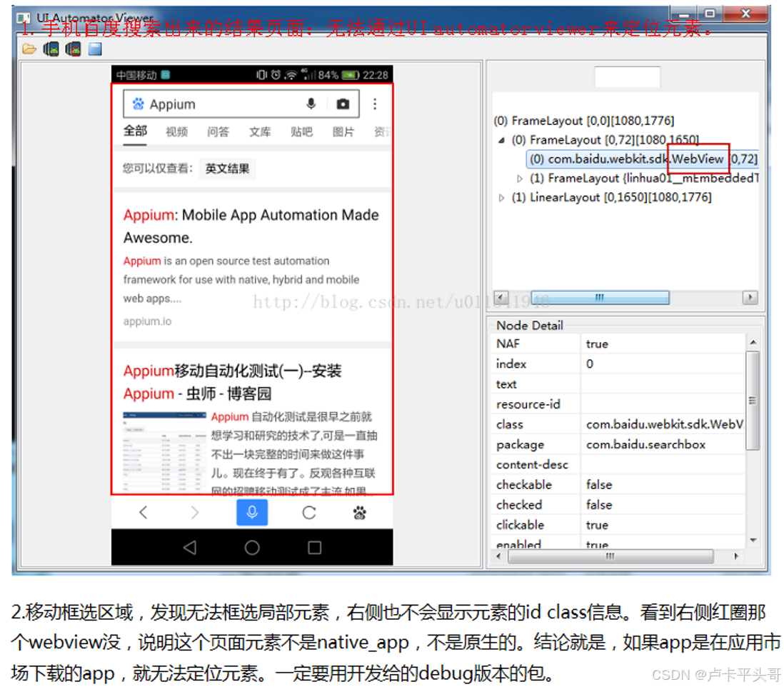Screen dimensions: 784x687
Task: Click the package value com.baidu.searchbox
Action: [663, 444]
